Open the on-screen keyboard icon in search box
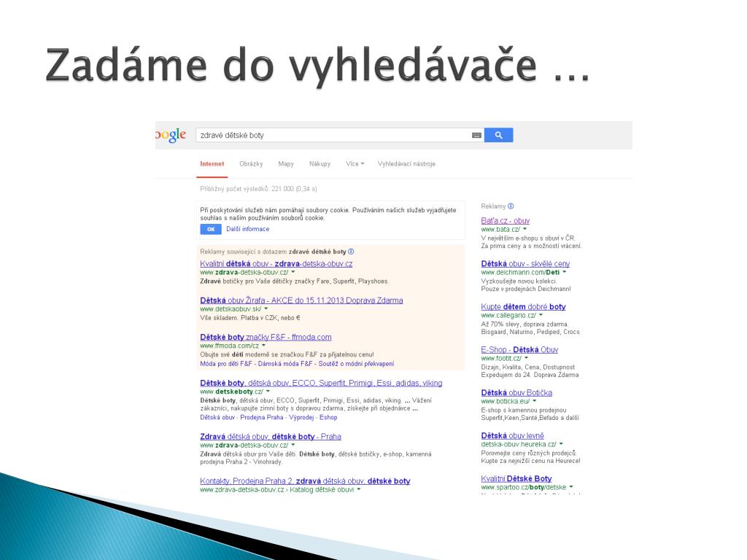747x560 pixels. pyautogui.click(x=476, y=135)
